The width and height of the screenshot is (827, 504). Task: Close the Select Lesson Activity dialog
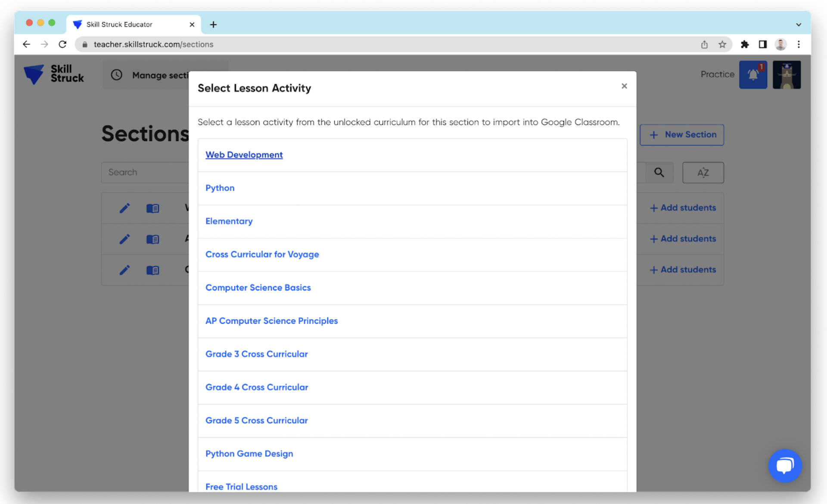click(624, 86)
